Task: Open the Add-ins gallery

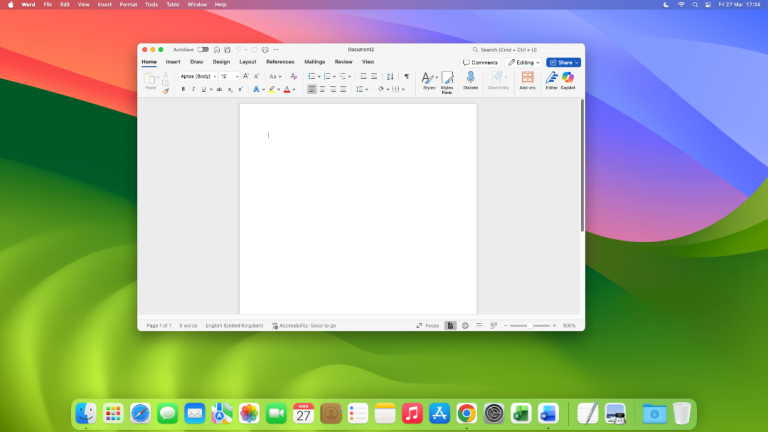Action: tap(527, 77)
